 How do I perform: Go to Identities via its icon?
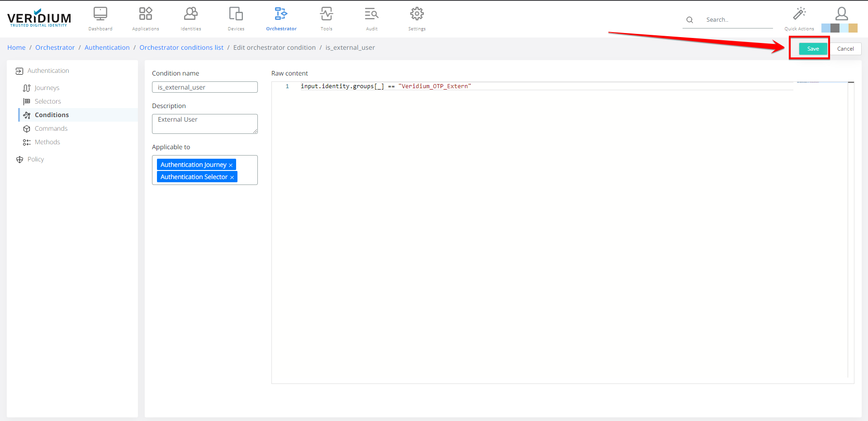point(190,14)
